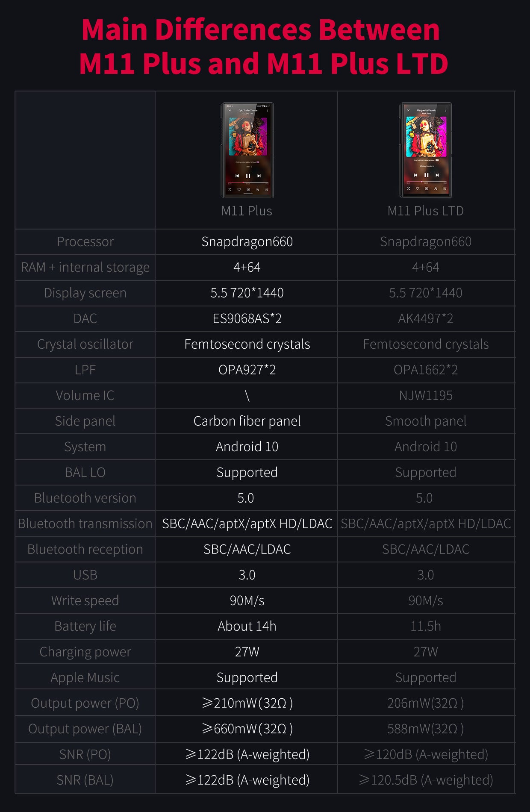
Task: Click the progress bar on M11 Plus
Action: pyautogui.click(x=248, y=182)
